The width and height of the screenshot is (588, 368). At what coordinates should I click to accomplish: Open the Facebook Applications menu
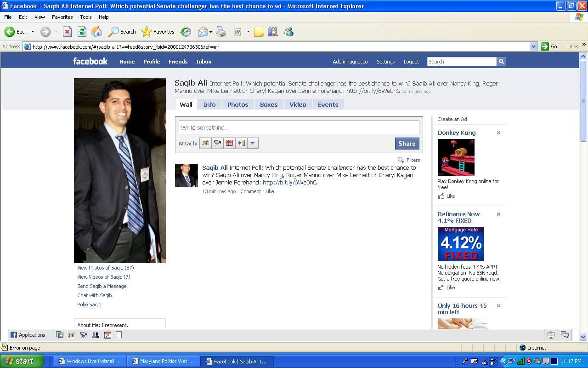pos(28,335)
